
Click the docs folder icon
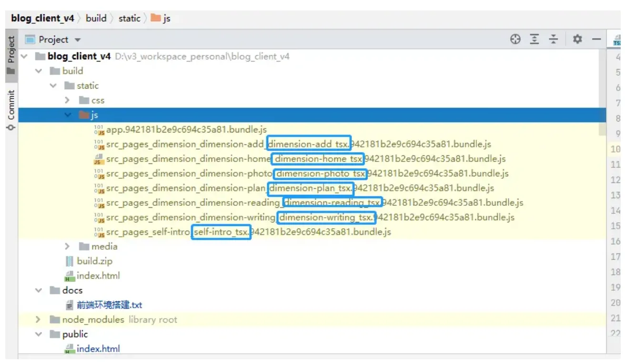pos(55,290)
